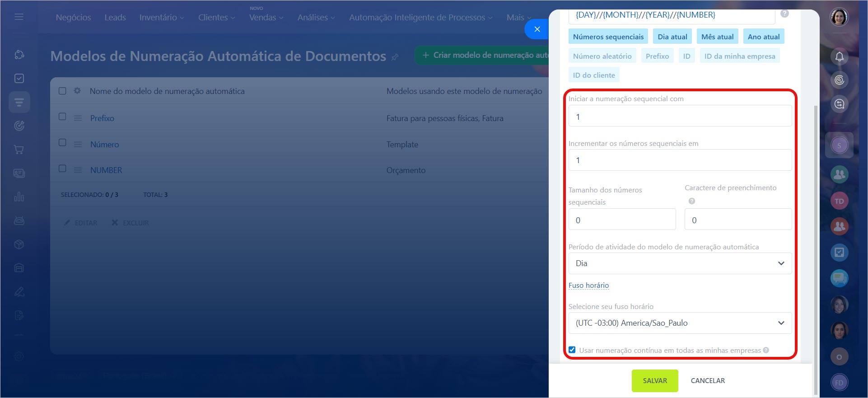Expand the activity period Dia dropdown
The width and height of the screenshot is (868, 398).
click(680, 263)
